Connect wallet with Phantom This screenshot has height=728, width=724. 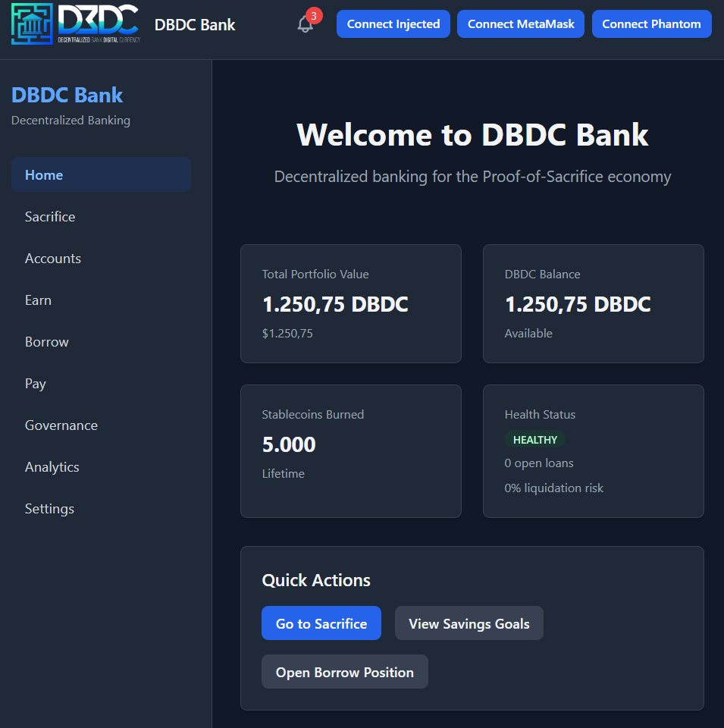[x=651, y=24]
